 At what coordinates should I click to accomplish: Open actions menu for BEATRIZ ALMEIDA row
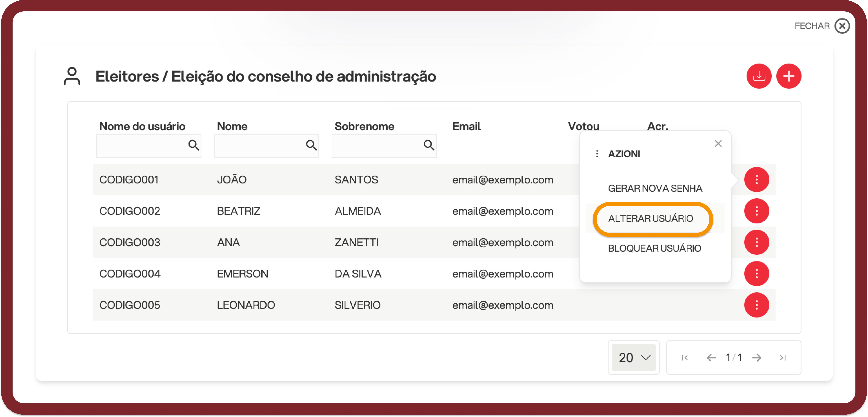[756, 211]
